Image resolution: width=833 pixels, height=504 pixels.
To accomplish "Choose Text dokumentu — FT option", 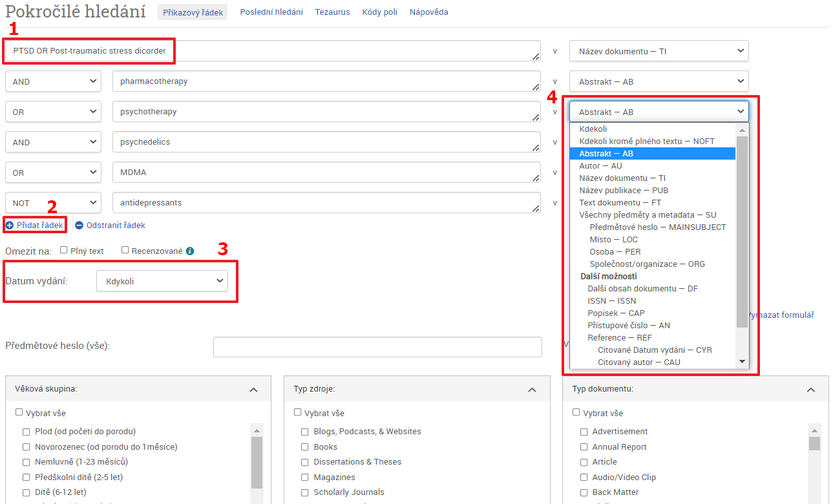I will pyautogui.click(x=652, y=202).
